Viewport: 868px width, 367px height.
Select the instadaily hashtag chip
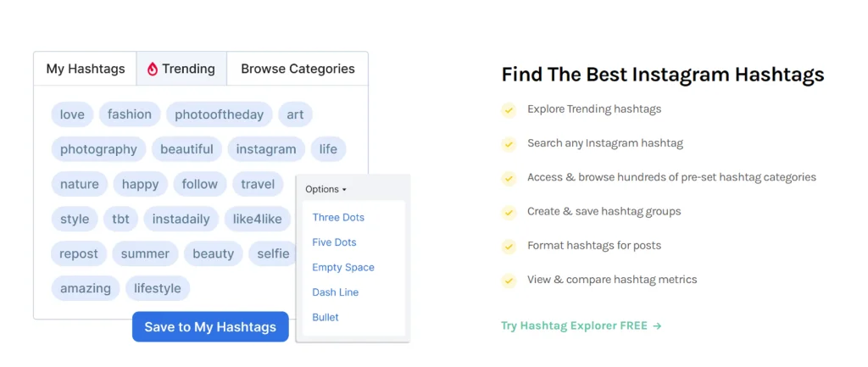(181, 219)
